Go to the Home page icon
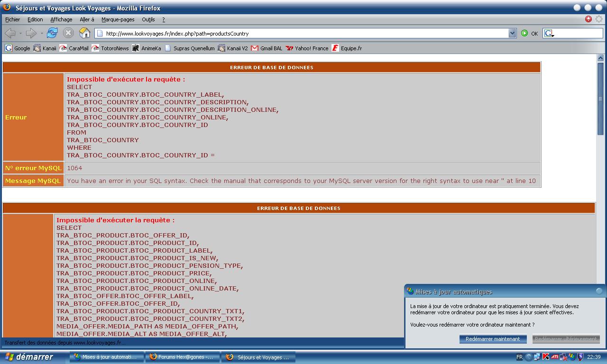The width and height of the screenshot is (607, 364). [x=84, y=33]
